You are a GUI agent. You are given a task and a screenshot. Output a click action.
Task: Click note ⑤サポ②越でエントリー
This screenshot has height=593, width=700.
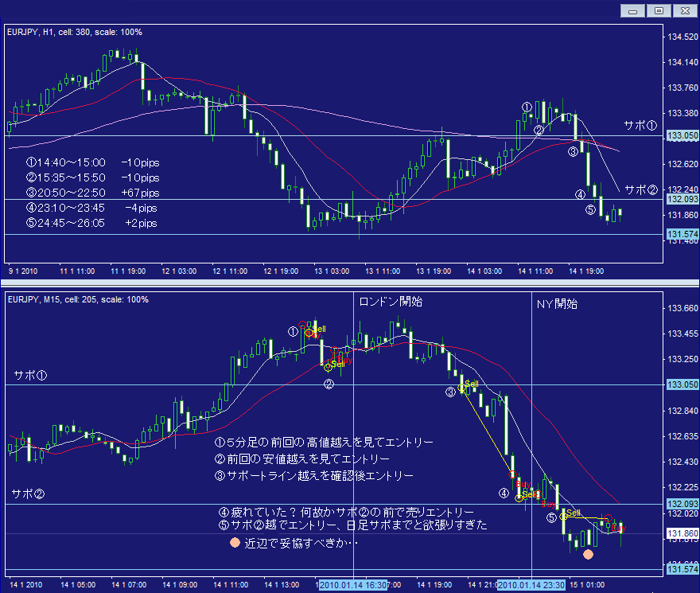tap(352, 525)
